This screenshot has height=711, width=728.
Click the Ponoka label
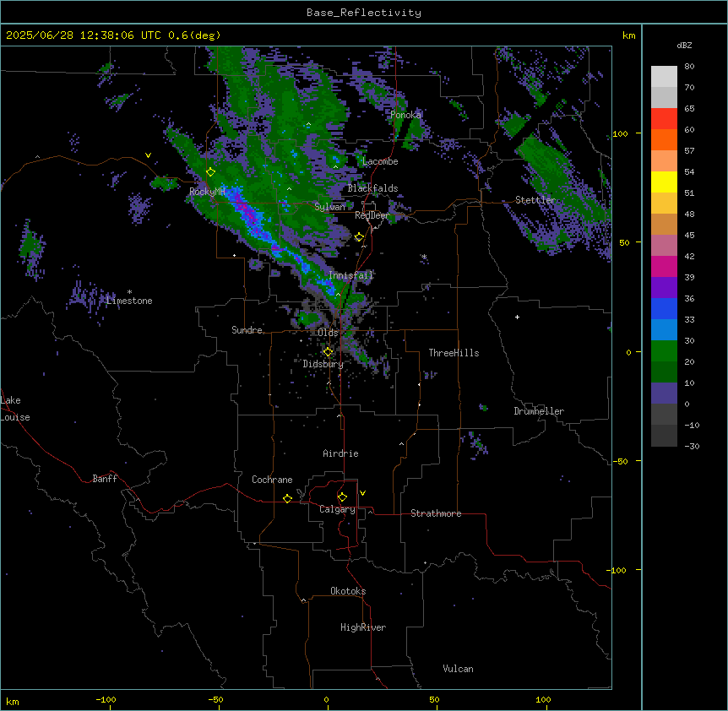405,115
